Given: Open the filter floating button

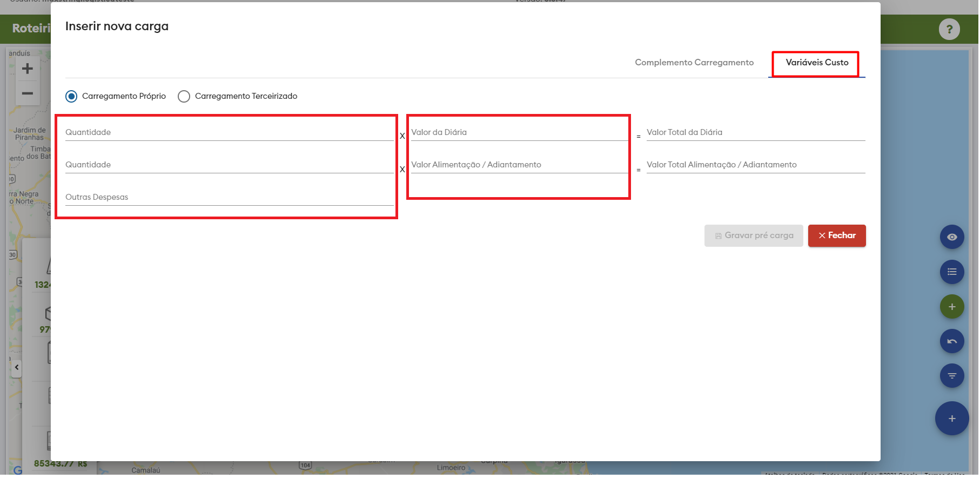Looking at the screenshot, I should pyautogui.click(x=952, y=376).
